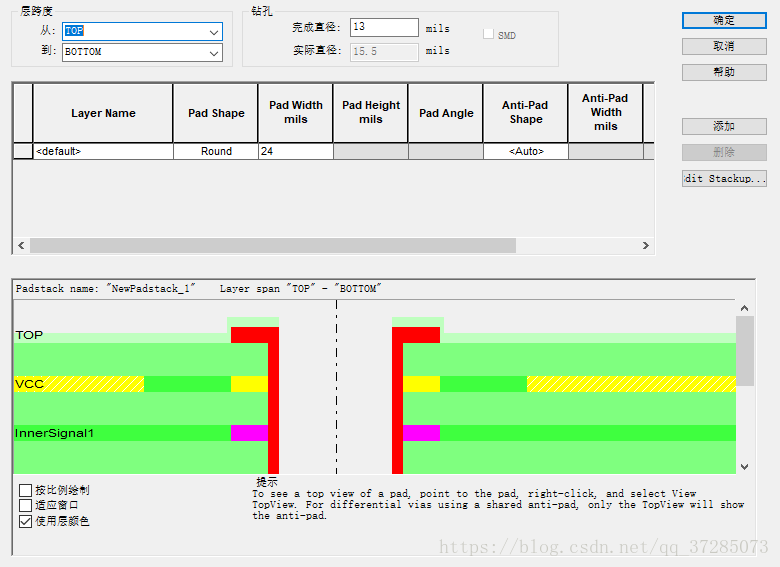Uncheck the 使用层颜色 (use layer colors) checkbox
The width and height of the screenshot is (780, 567).
pyautogui.click(x=25, y=521)
